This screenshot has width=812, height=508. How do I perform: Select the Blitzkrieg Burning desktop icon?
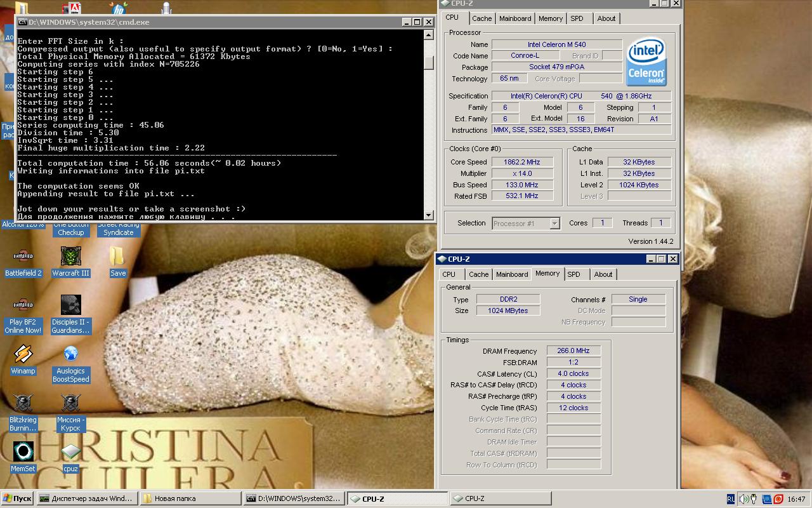click(23, 413)
